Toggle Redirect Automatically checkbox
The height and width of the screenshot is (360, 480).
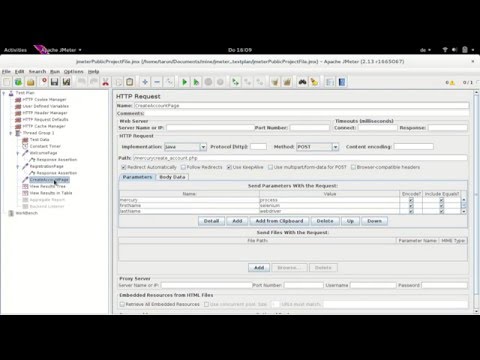coord(124,167)
